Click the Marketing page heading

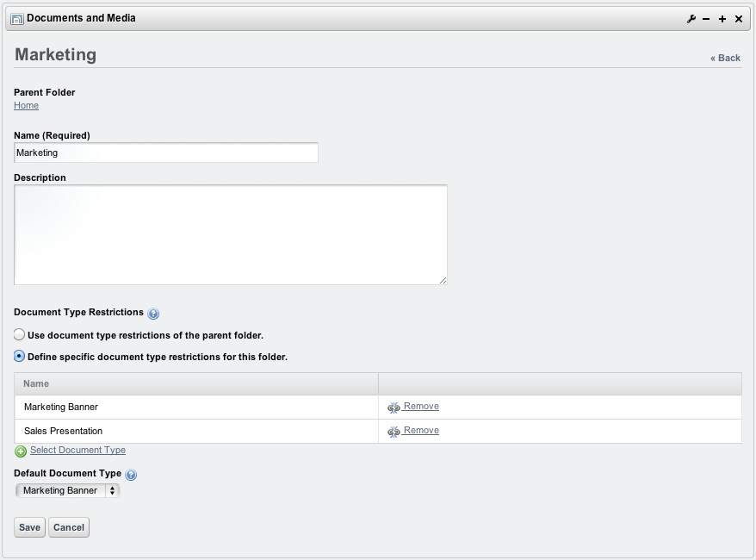click(x=55, y=54)
